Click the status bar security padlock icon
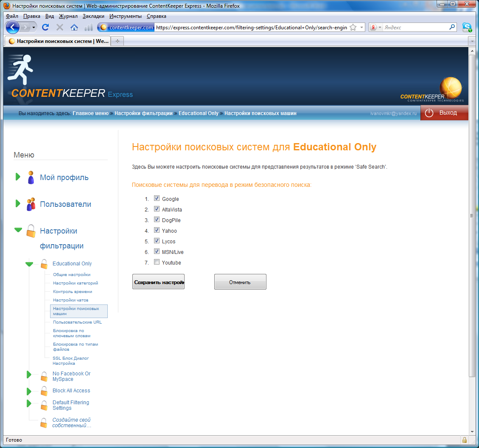 (x=464, y=440)
